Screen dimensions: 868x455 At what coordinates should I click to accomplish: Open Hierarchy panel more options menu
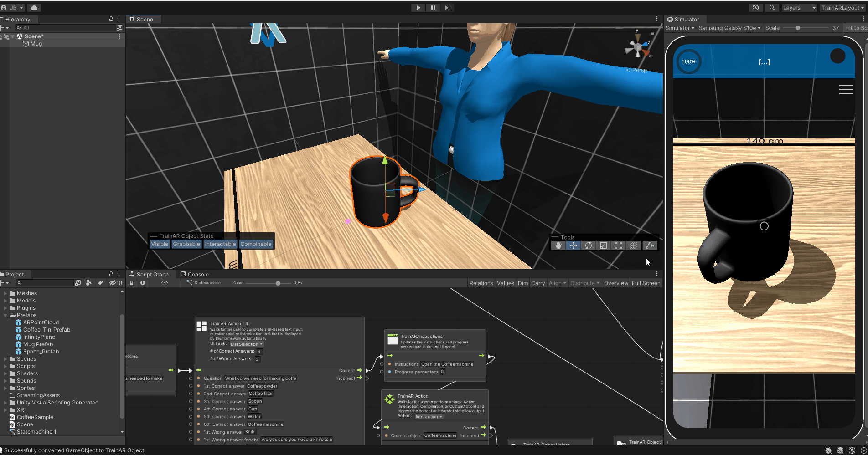(119, 19)
